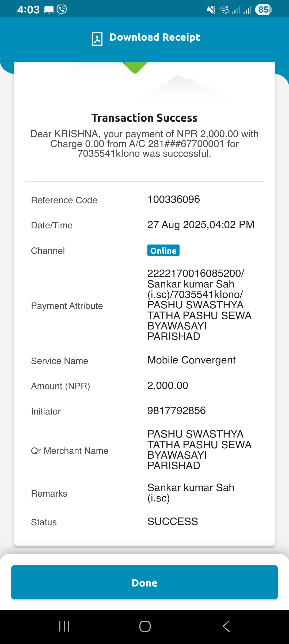Tap the book notification icon
This screenshot has width=289, height=644.
(x=49, y=10)
